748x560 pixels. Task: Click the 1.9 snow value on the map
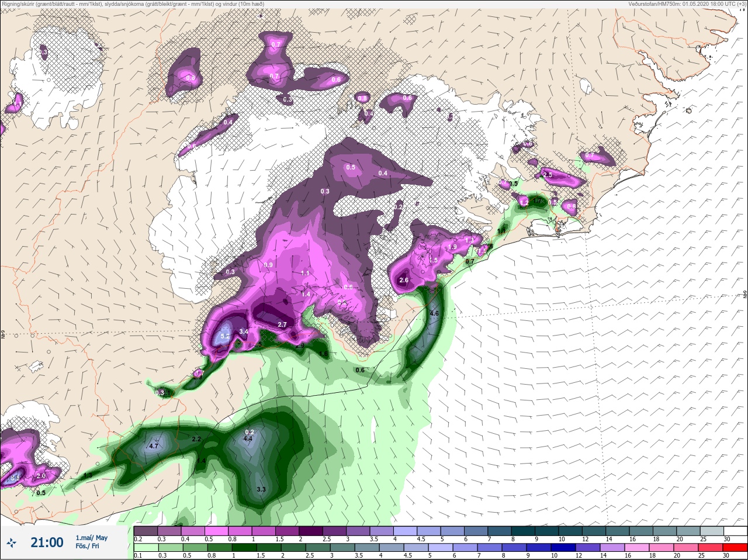[x=452, y=247]
